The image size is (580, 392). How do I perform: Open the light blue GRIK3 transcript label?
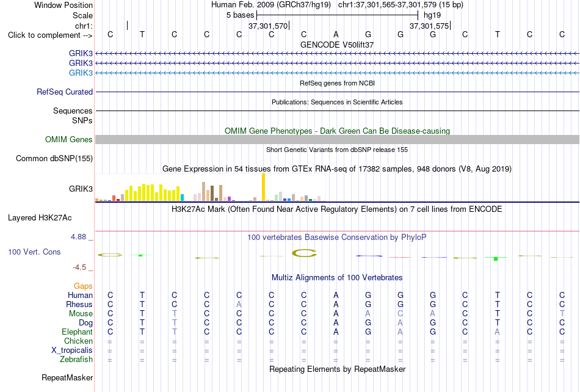coord(81,73)
